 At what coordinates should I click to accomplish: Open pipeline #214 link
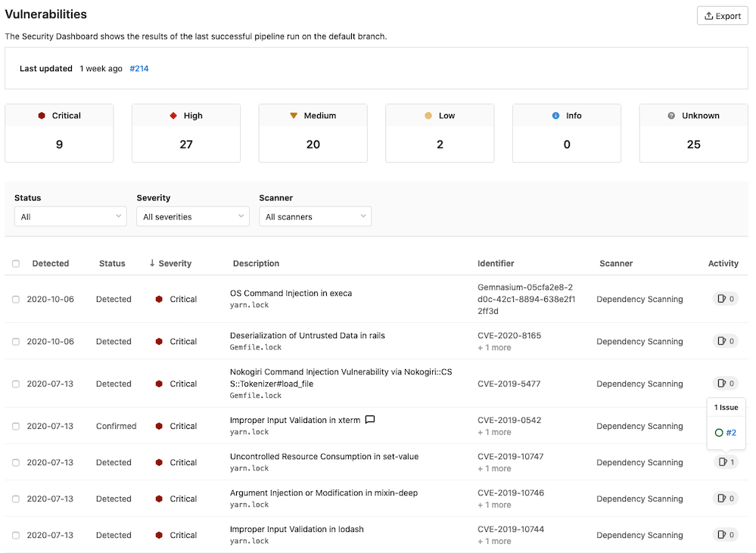point(139,68)
